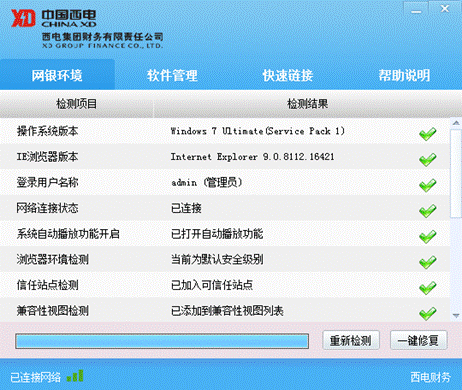Click the scrollbar up arrow in results list
The height and width of the screenshot is (390, 462).
(456, 123)
